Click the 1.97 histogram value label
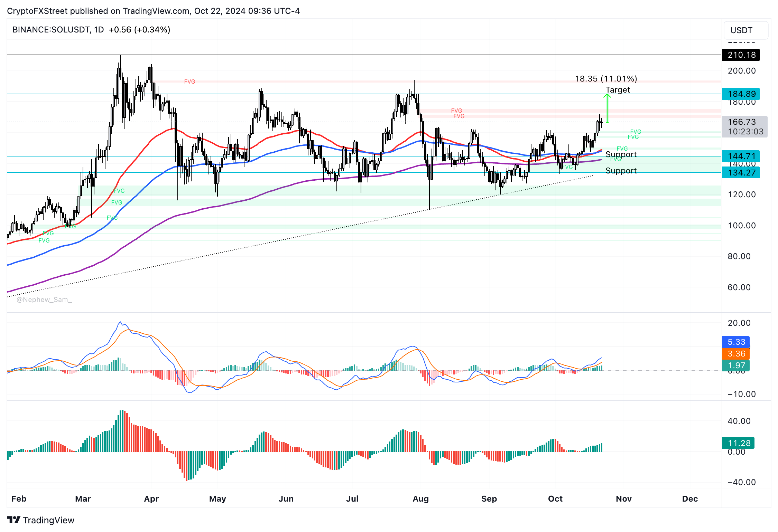Image resolution: width=778 pixels, height=532 pixels. tap(736, 365)
